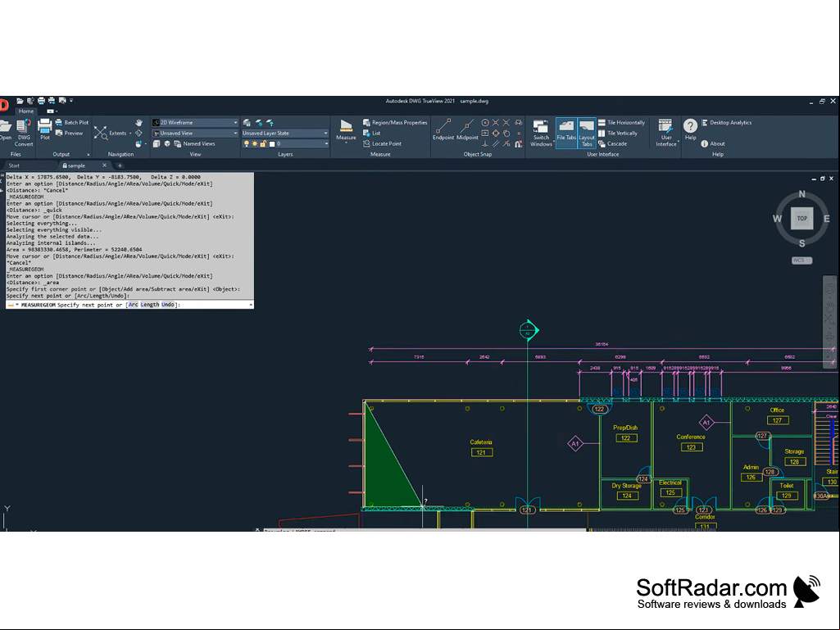The width and height of the screenshot is (840, 630).
Task: Expand the Output panel dialog launcher
Action: [89, 154]
